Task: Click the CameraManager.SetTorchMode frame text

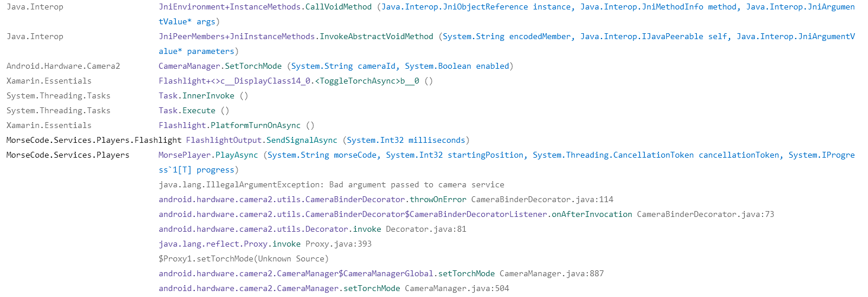Action: click(x=336, y=66)
